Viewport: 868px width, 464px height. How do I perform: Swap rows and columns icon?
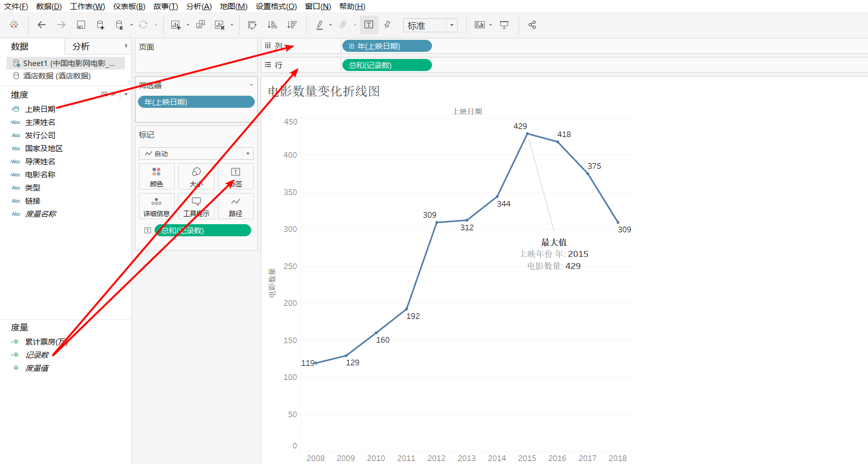pyautogui.click(x=252, y=25)
